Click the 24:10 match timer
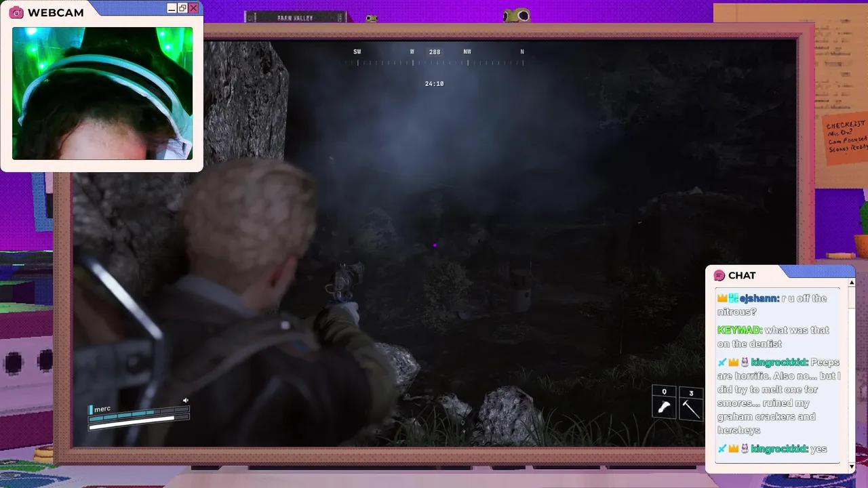The image size is (868, 488). (434, 84)
